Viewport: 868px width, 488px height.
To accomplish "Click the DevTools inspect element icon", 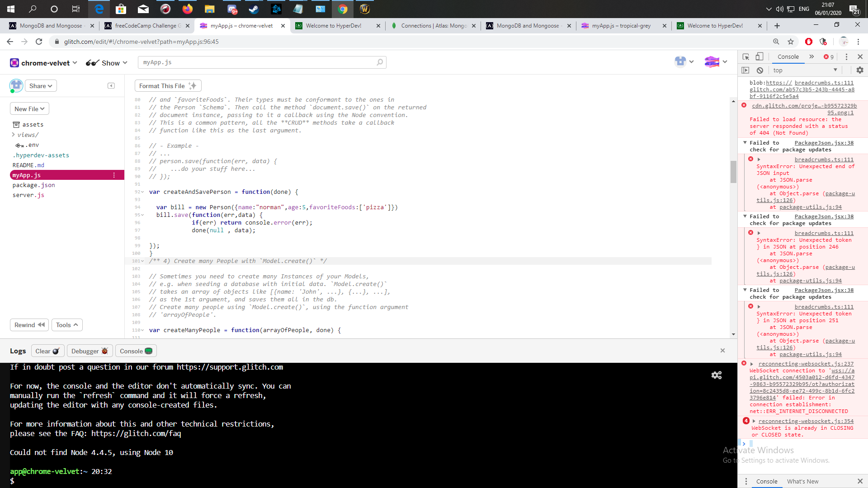I will pos(746,57).
